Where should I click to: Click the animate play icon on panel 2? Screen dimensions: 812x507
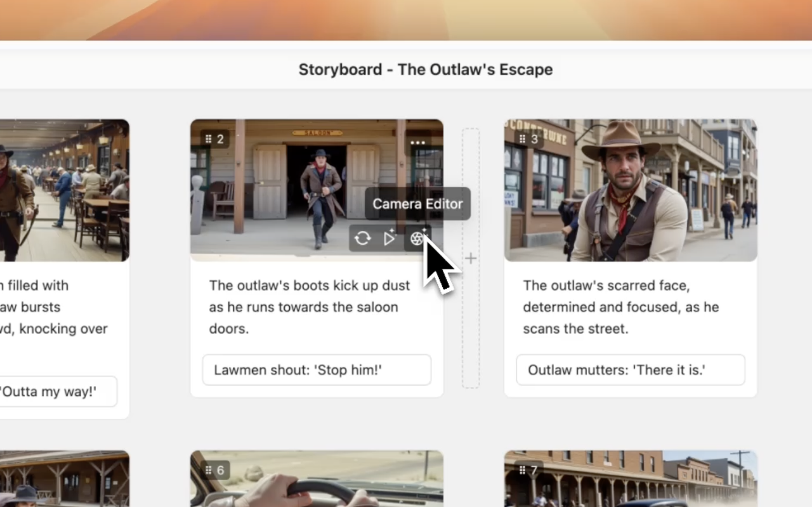coord(390,238)
